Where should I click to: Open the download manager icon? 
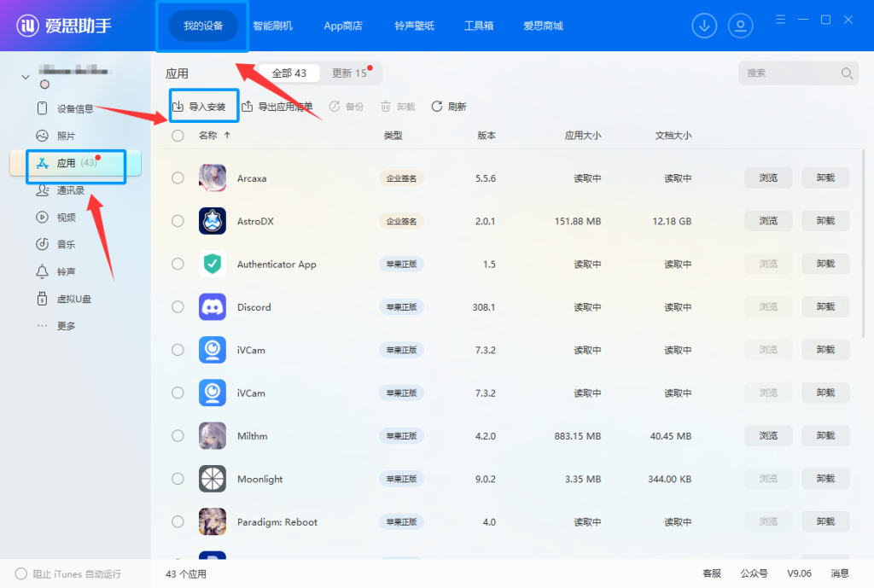click(704, 26)
